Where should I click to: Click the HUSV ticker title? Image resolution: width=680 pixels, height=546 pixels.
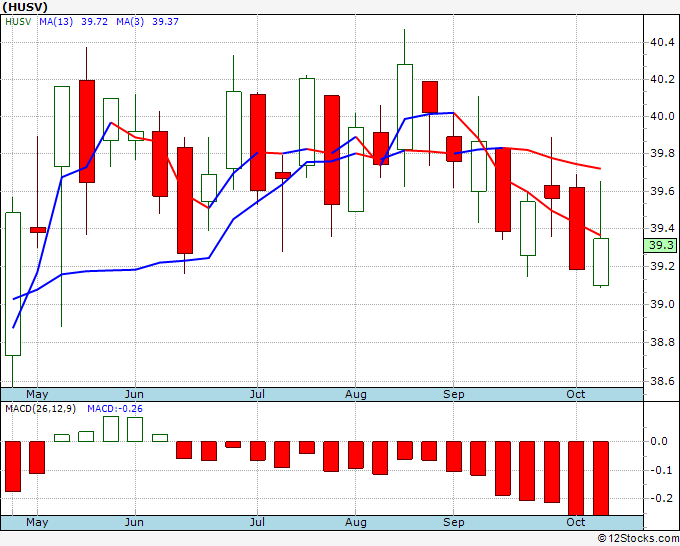(25, 7)
